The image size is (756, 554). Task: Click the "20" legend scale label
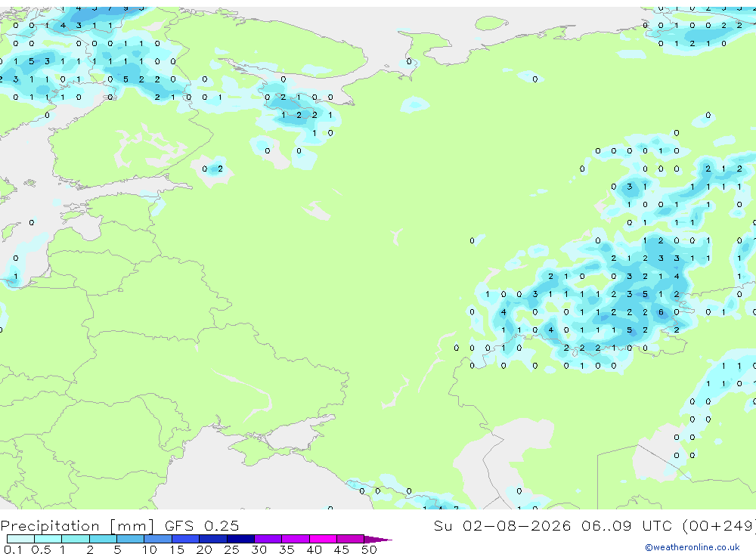tap(204, 549)
